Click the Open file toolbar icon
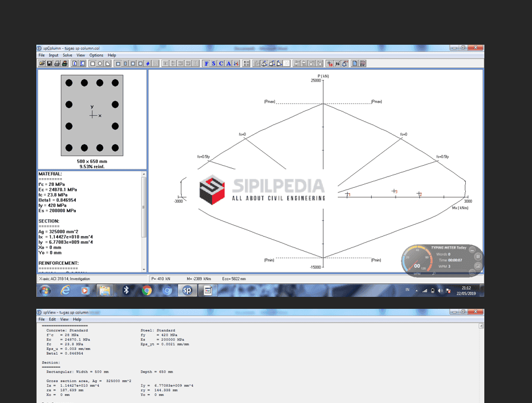The image size is (532, 403). click(42, 63)
